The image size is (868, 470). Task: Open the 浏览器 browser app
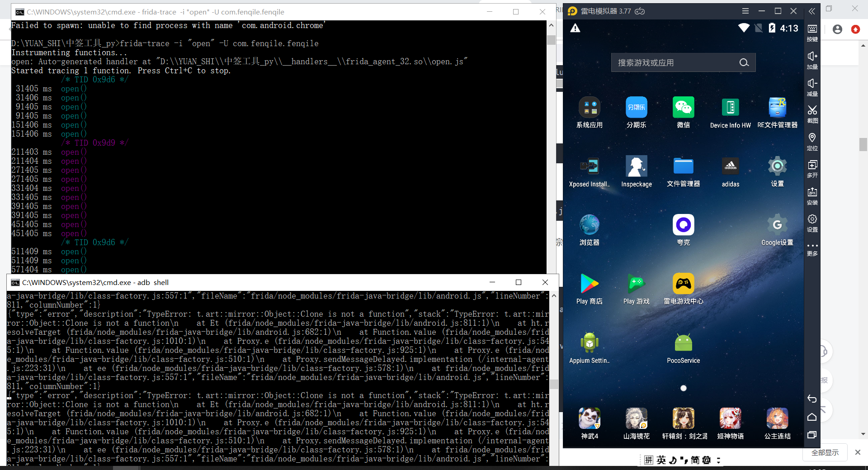(590, 230)
